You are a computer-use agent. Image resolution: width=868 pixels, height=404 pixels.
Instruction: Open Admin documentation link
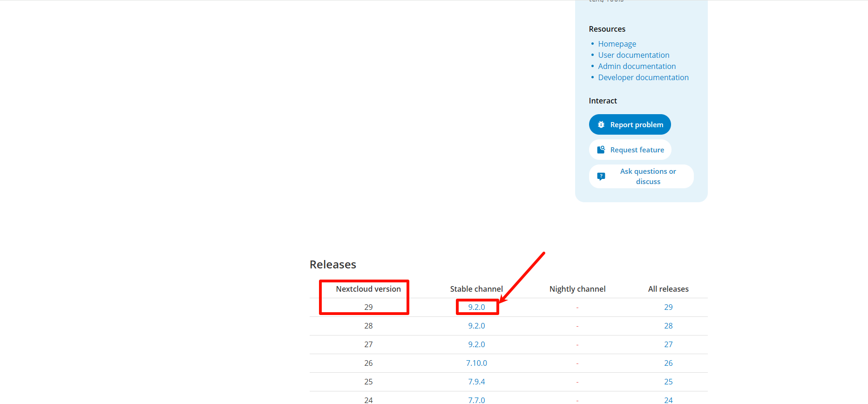(637, 66)
